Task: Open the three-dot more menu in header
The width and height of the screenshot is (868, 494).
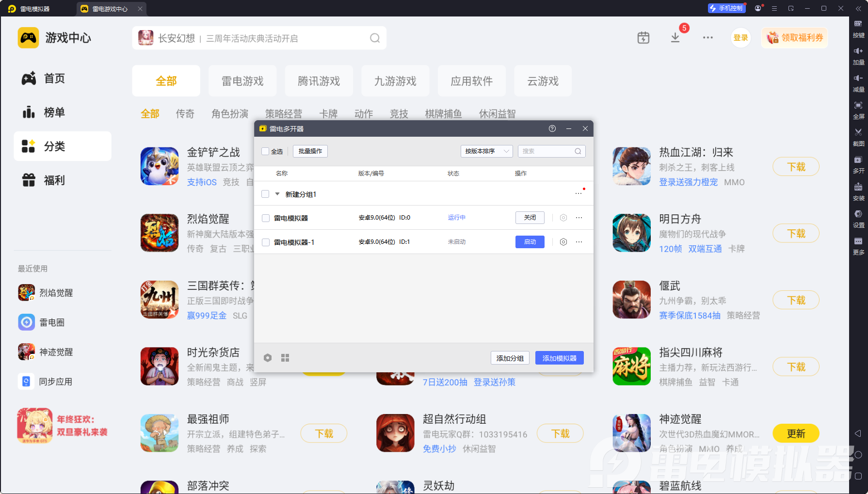Action: tap(708, 38)
